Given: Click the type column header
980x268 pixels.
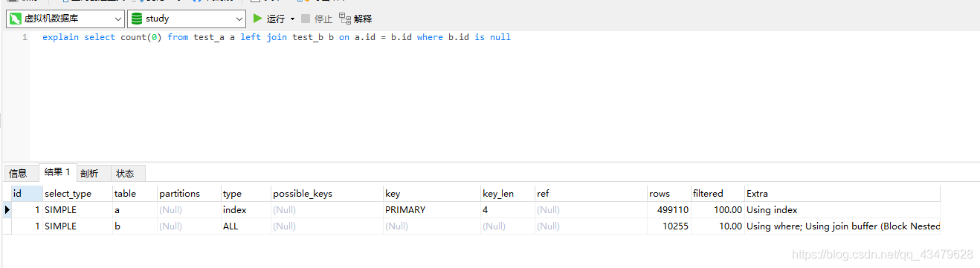Looking at the screenshot, I should pyautogui.click(x=245, y=193).
